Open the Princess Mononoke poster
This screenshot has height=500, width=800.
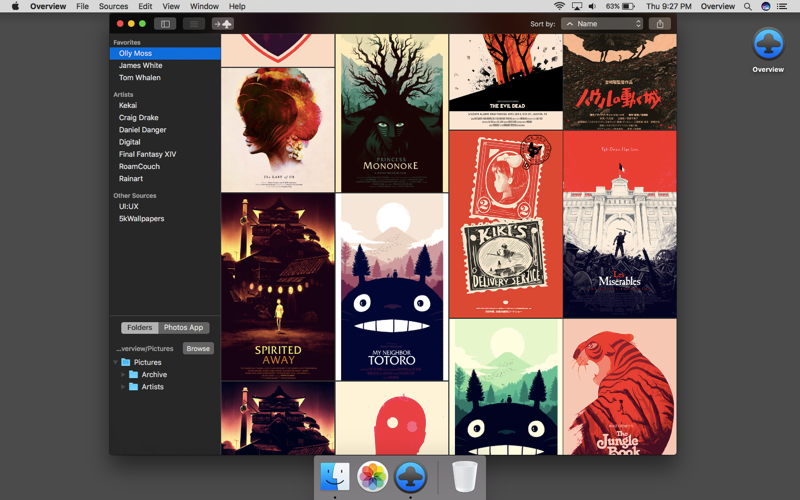coord(391,113)
